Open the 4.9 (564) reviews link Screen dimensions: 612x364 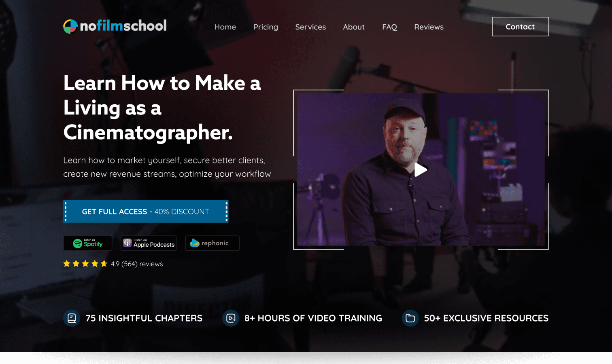click(x=137, y=264)
